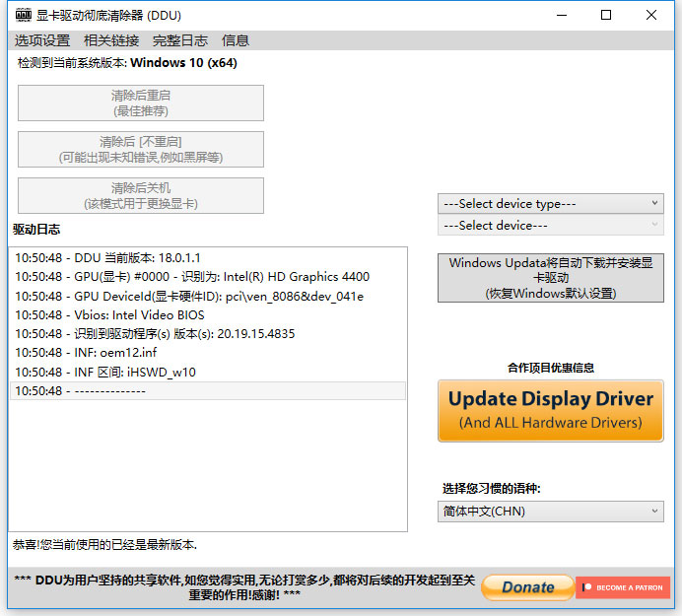The width and height of the screenshot is (682, 616).
Task: Click the DDU app icon in title bar
Action: pyautogui.click(x=24, y=15)
